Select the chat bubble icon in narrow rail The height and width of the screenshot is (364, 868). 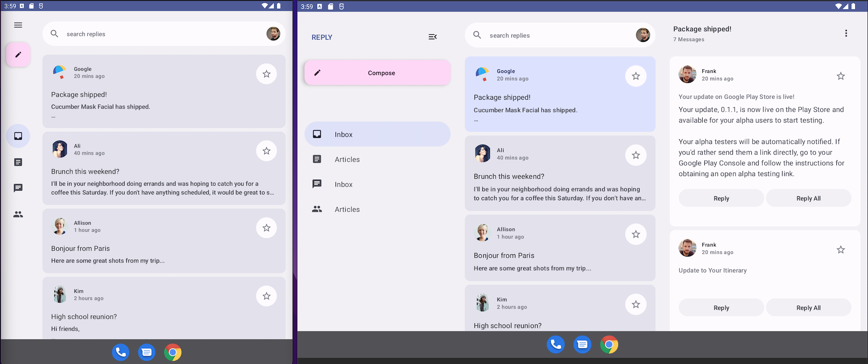(18, 188)
